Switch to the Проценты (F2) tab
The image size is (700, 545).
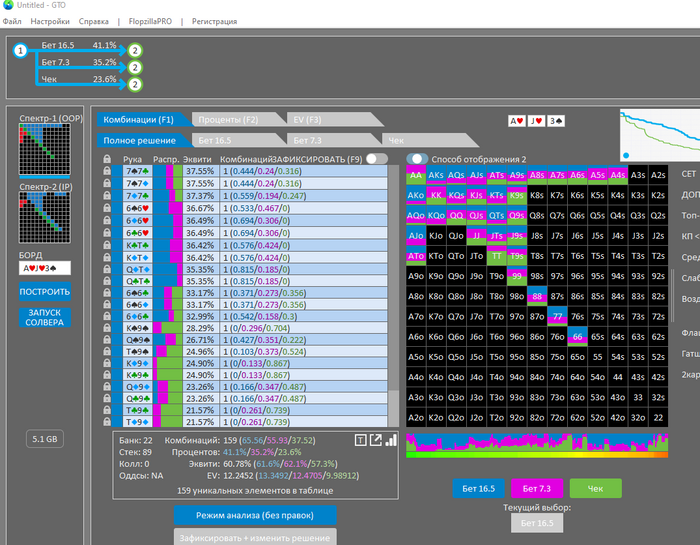pos(223,120)
